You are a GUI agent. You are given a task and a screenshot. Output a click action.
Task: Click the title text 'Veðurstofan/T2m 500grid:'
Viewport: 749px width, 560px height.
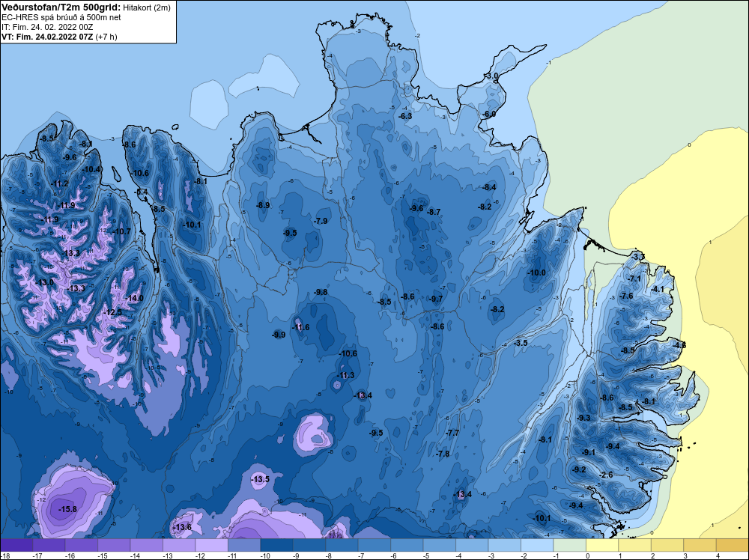(x=61, y=7)
